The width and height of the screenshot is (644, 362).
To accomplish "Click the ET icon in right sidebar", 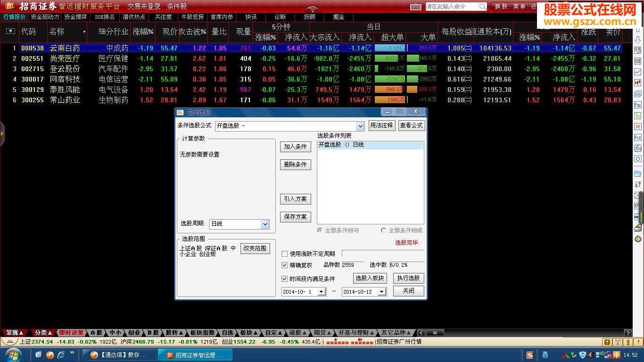I will 637,206.
